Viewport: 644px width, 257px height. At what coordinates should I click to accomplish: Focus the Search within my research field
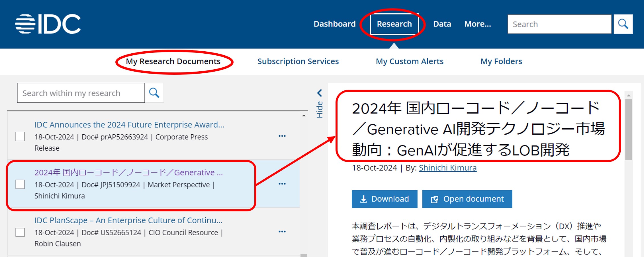coord(81,93)
